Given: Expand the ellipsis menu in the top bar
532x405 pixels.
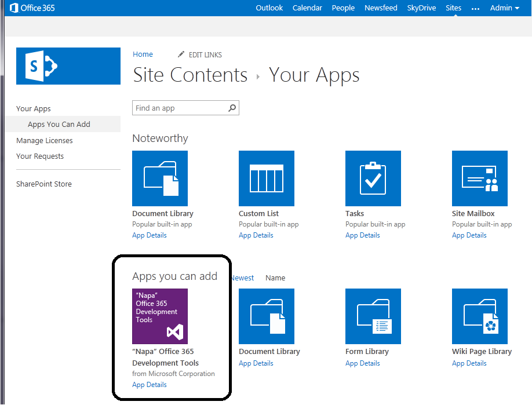Looking at the screenshot, I should [x=475, y=8].
